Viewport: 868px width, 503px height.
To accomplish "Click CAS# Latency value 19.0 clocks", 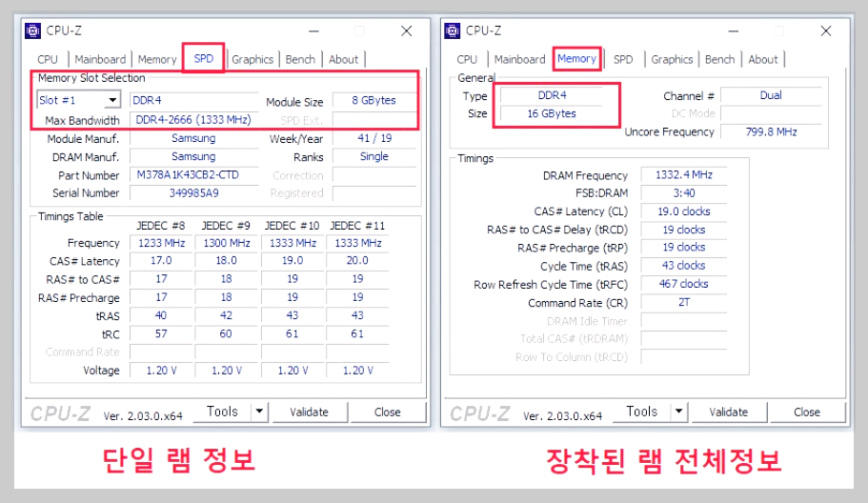I will (684, 211).
